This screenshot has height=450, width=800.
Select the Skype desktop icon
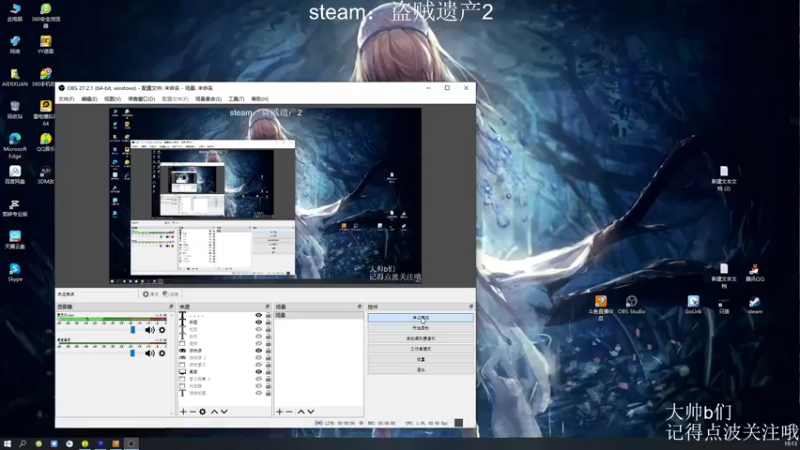click(15, 272)
